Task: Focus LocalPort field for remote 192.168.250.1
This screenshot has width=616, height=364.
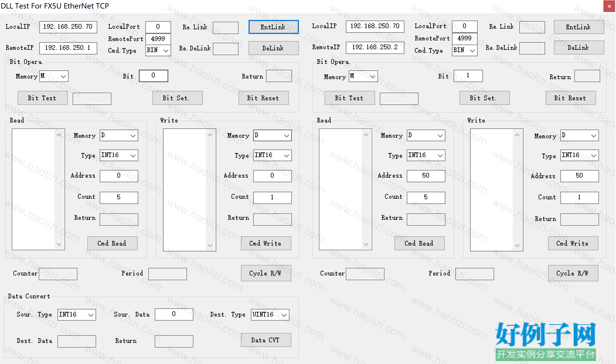Action: 158,27
